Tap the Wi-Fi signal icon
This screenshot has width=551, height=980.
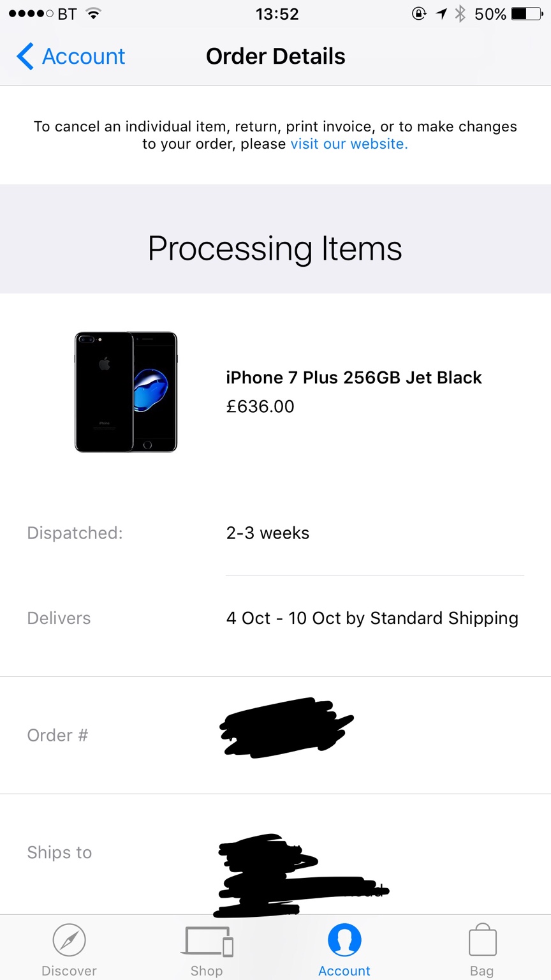click(94, 14)
